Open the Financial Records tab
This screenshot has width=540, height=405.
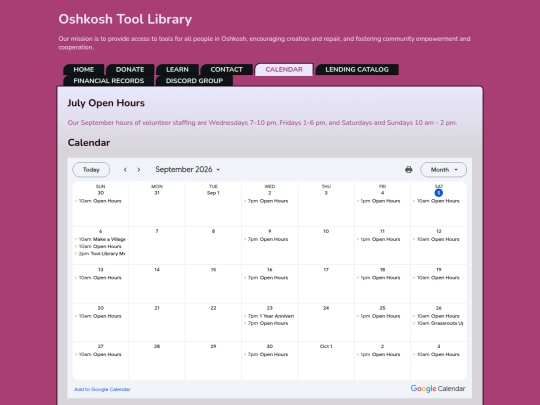click(x=108, y=81)
